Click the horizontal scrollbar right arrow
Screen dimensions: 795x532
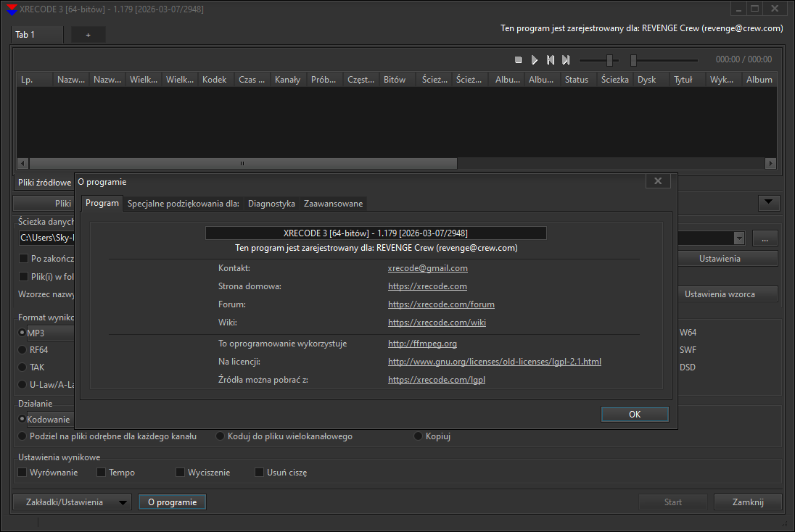tap(770, 163)
